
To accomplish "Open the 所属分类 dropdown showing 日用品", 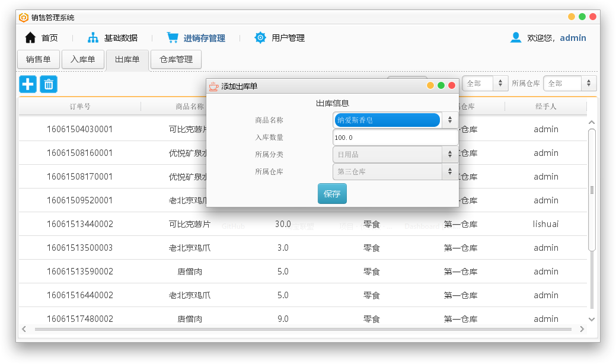I will tap(395, 154).
